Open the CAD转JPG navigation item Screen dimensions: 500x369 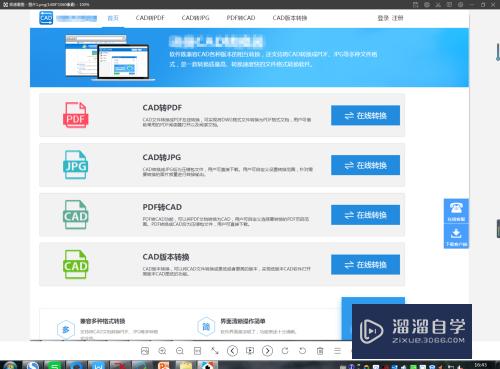click(x=195, y=18)
